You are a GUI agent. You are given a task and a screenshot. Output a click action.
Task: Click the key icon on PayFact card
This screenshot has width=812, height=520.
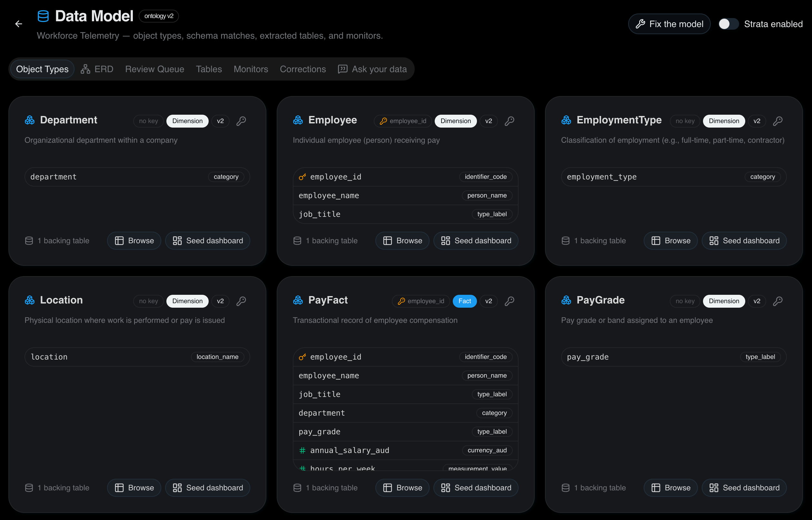(x=510, y=301)
